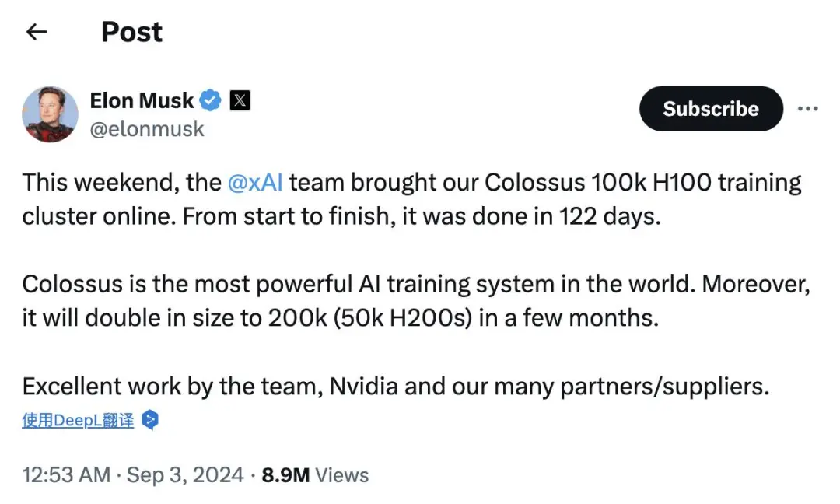Open the three-dot more options menu

point(807,109)
